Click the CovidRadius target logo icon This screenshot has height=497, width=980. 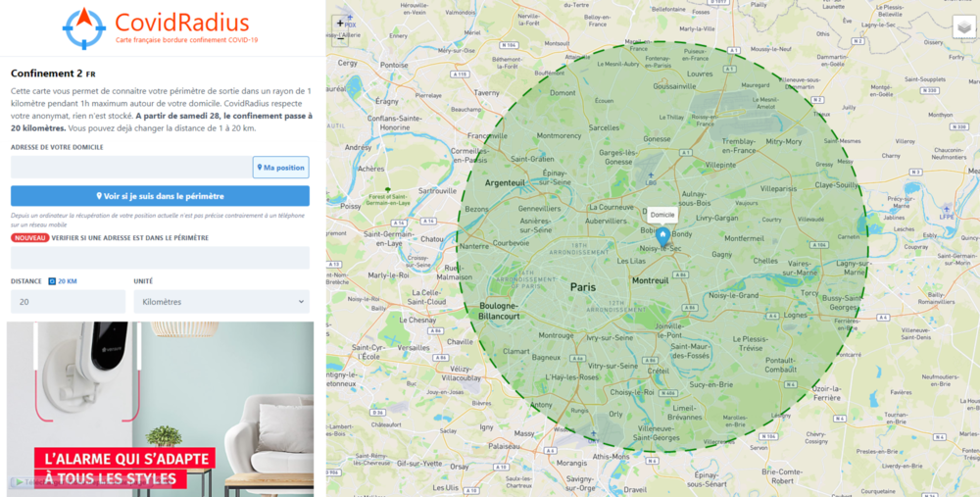[84, 28]
